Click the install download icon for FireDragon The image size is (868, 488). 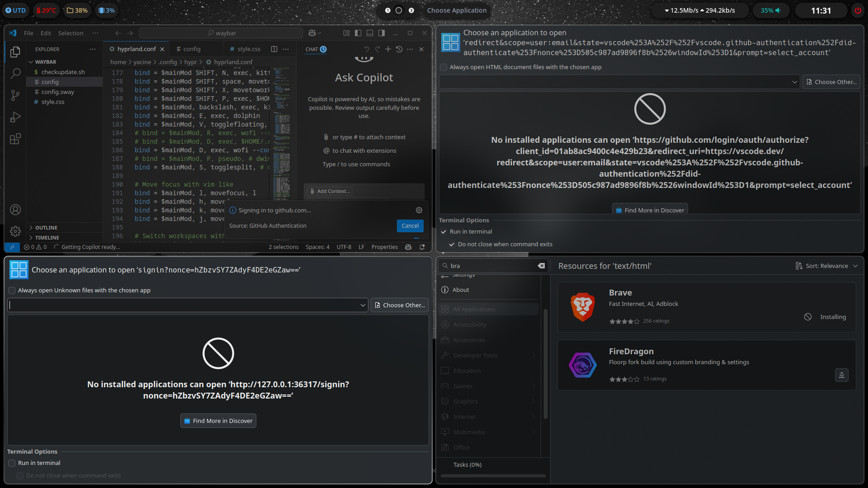(842, 375)
